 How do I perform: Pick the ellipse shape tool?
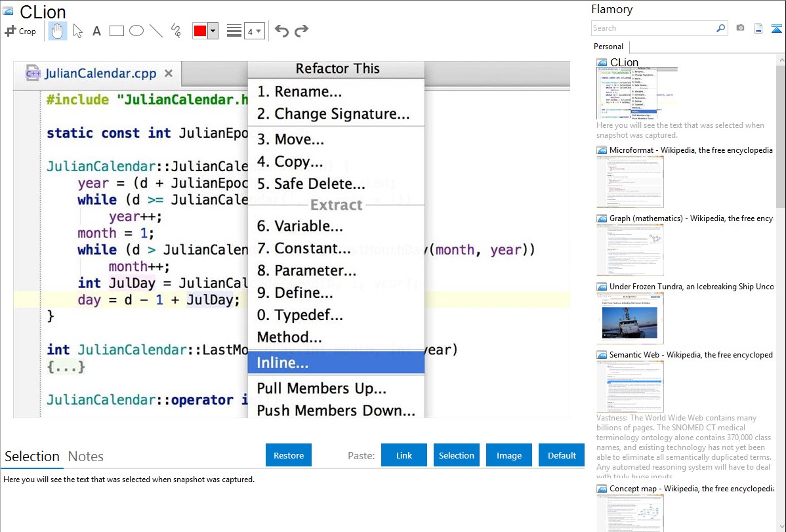click(x=136, y=31)
